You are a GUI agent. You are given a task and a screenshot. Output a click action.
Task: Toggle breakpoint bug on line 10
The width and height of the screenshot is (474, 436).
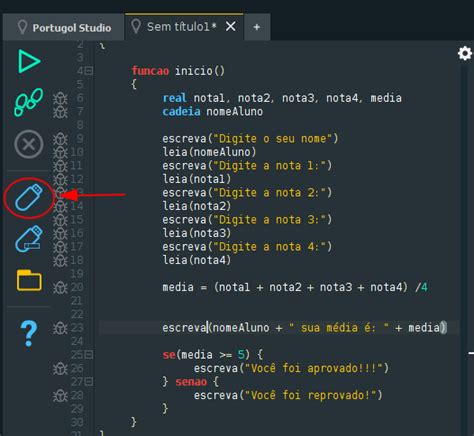60,152
